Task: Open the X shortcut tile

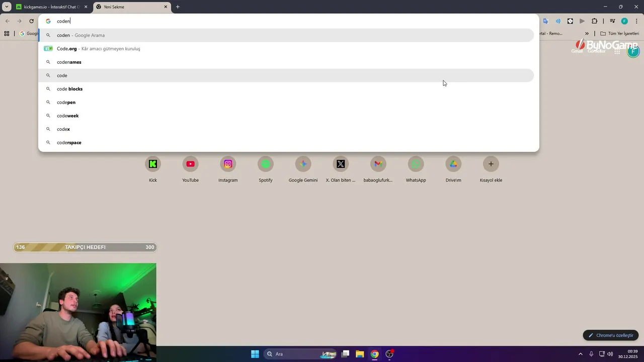Action: (x=341, y=169)
